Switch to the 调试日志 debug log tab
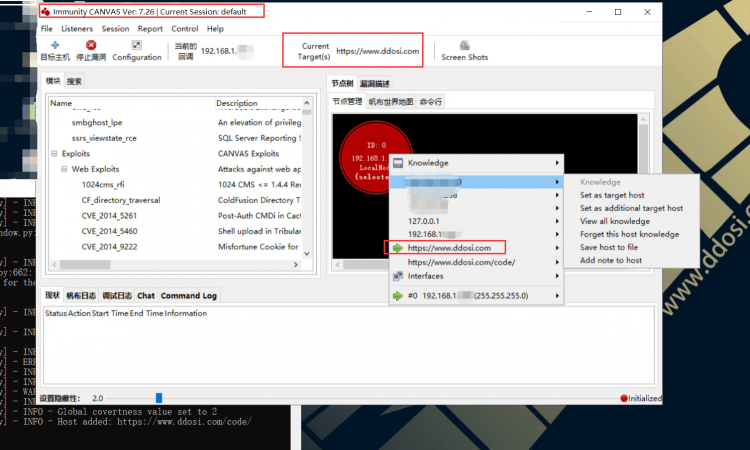The width and height of the screenshot is (750, 450). pyautogui.click(x=117, y=296)
